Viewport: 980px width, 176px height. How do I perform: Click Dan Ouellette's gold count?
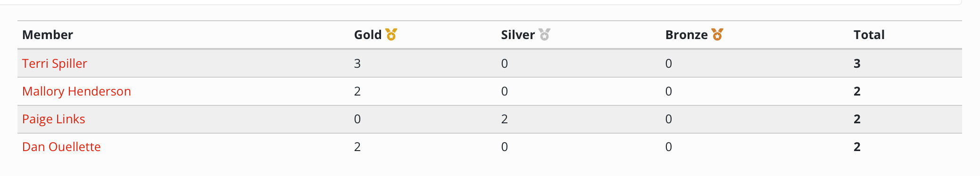click(x=357, y=147)
